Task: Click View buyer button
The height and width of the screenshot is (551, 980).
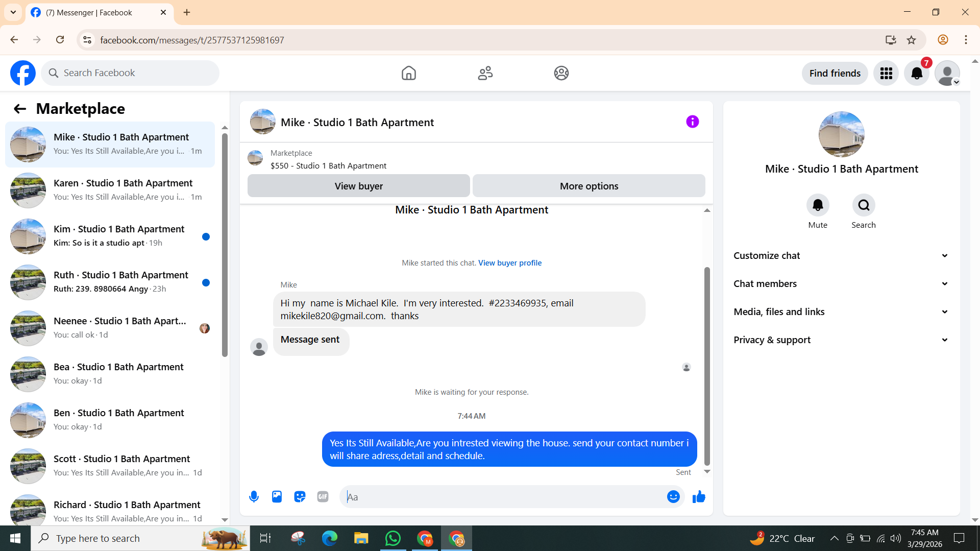Action: coord(359,186)
